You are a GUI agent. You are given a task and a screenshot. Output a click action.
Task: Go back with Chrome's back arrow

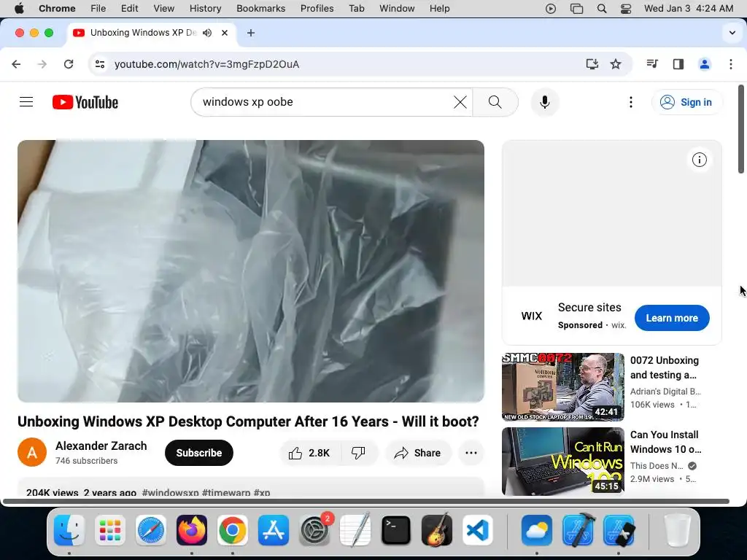tap(16, 64)
